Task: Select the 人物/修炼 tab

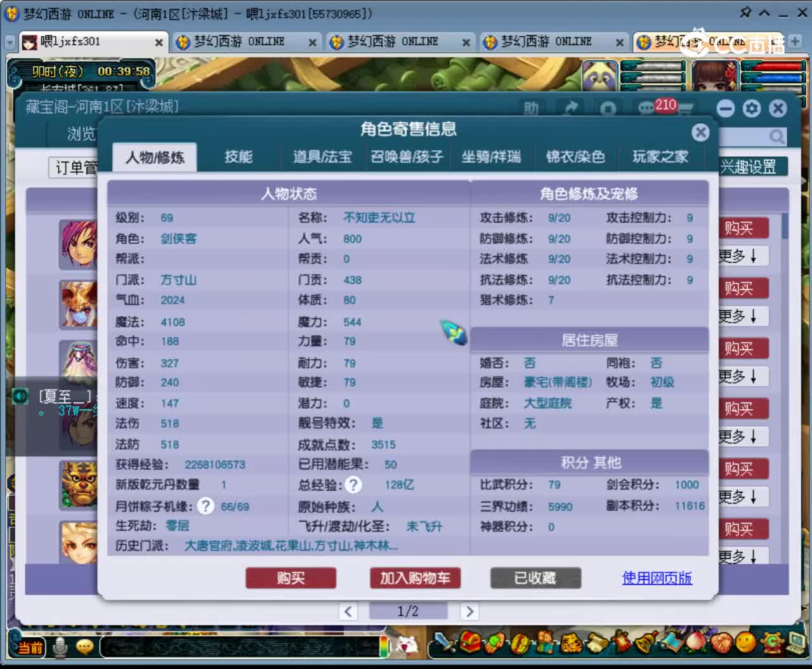Action: (x=155, y=157)
